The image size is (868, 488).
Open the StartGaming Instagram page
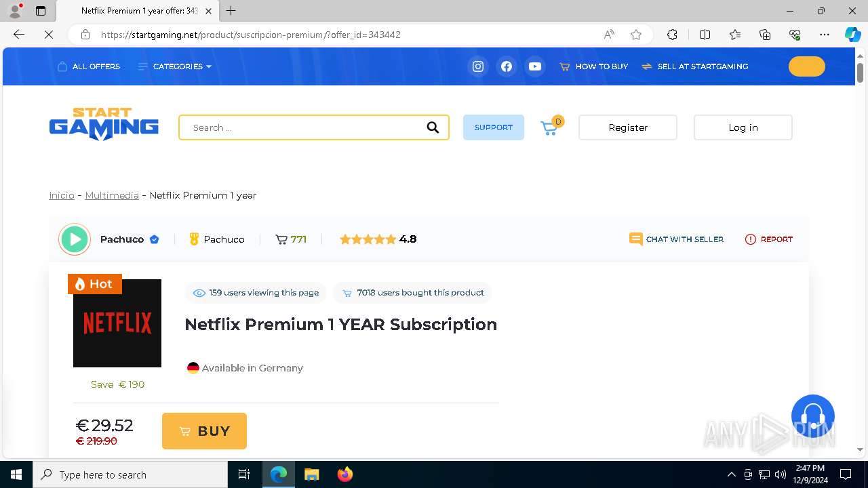tap(478, 66)
